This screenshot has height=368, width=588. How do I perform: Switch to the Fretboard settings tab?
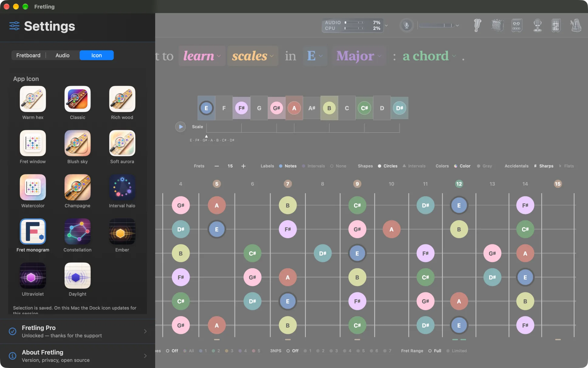[x=28, y=55]
